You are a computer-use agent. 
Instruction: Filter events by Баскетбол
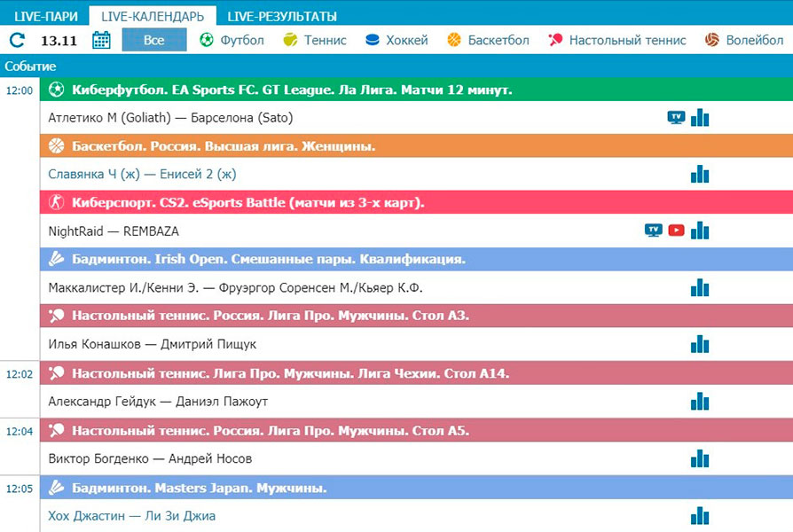pos(488,40)
